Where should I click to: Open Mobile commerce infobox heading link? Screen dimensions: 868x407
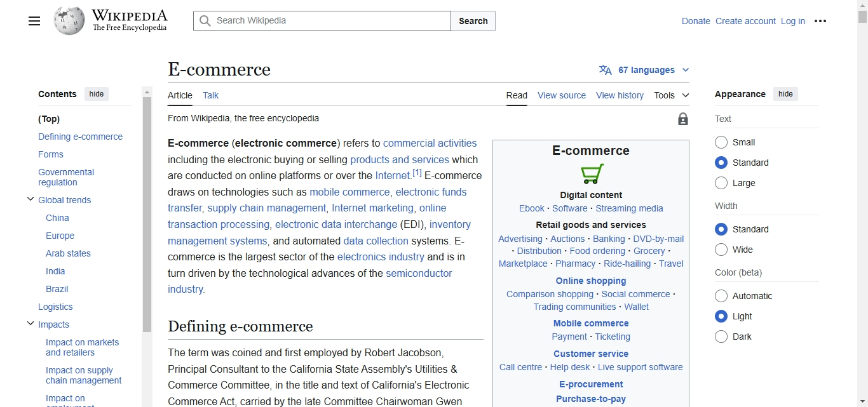pyautogui.click(x=591, y=323)
